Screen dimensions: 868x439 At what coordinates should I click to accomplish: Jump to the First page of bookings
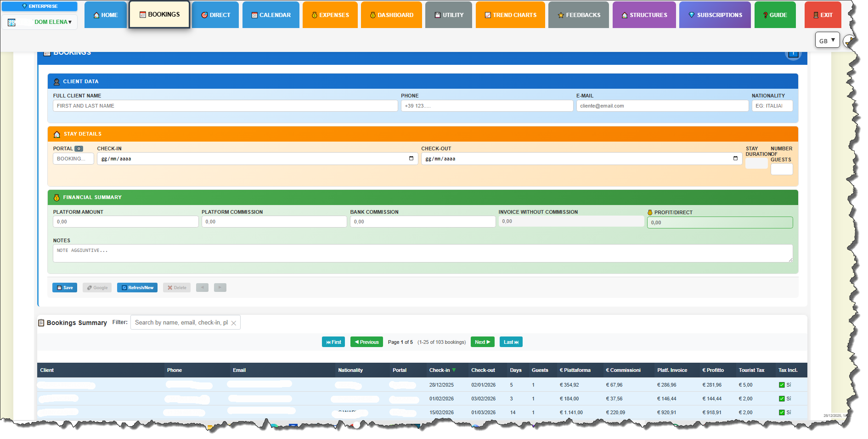pyautogui.click(x=333, y=342)
